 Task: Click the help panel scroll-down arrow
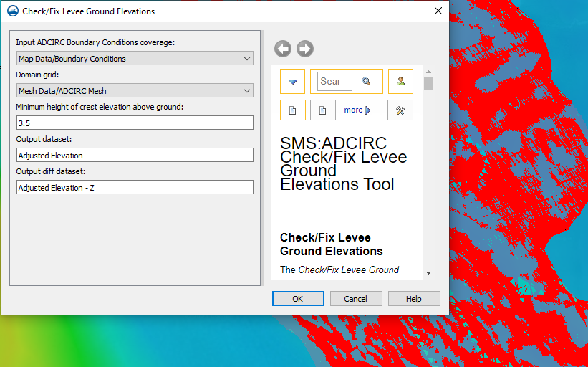(428, 273)
